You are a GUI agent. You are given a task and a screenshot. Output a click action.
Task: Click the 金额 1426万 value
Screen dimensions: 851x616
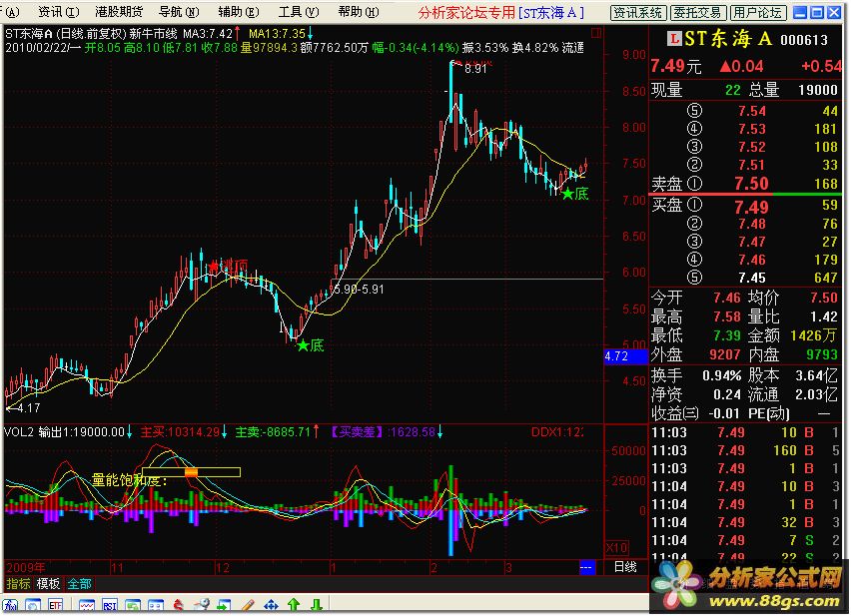tap(814, 335)
